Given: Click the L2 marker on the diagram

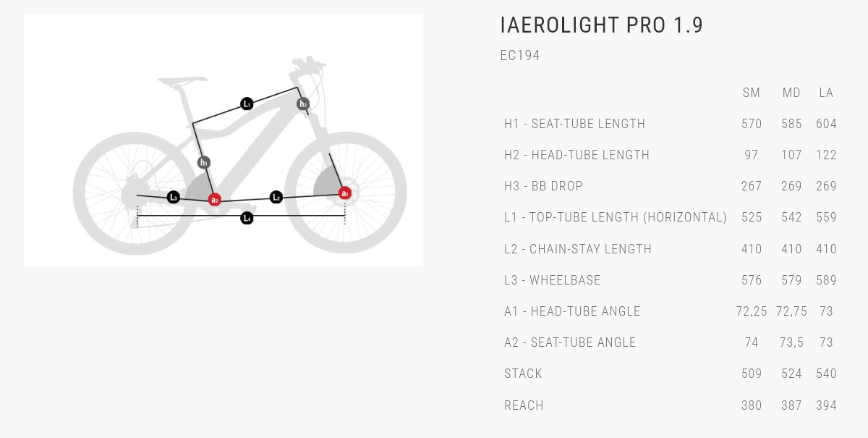Looking at the screenshot, I should [276, 197].
